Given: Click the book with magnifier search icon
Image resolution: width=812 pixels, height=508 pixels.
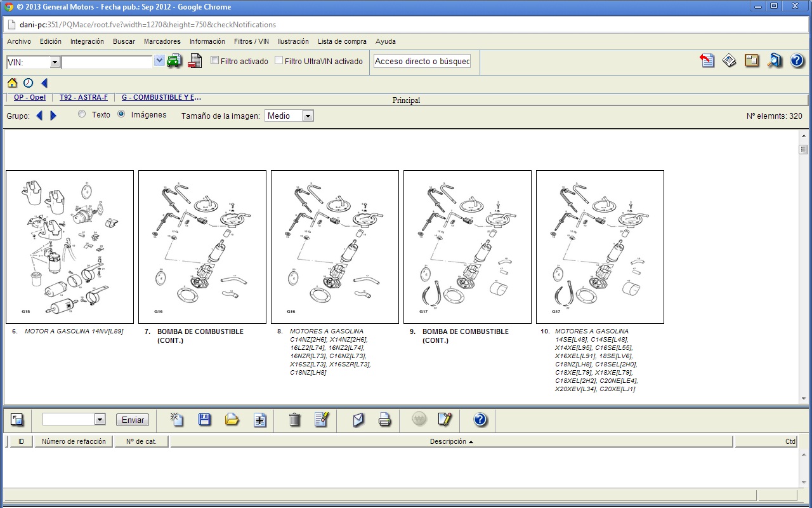Looking at the screenshot, I should [775, 61].
